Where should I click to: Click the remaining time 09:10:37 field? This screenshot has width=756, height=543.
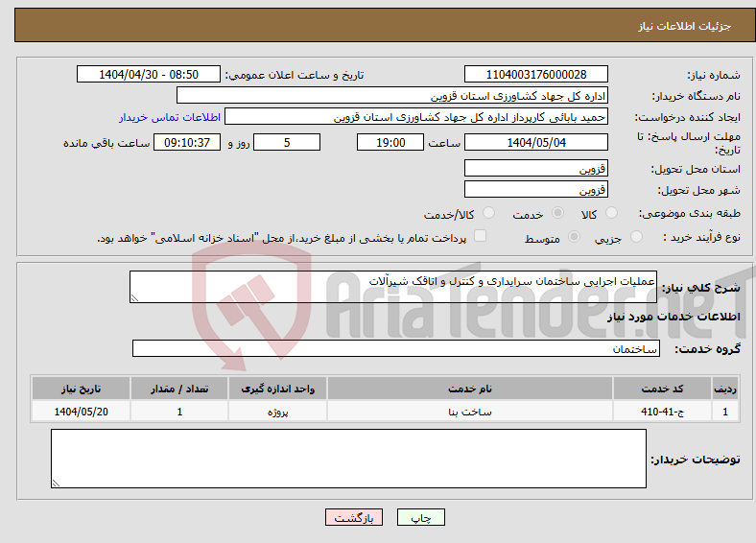[x=187, y=142]
